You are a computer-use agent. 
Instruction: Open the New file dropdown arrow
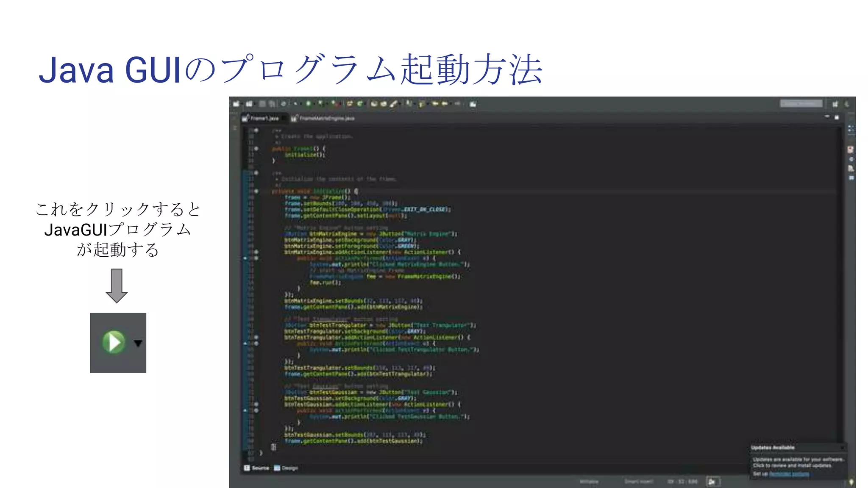tap(242, 104)
